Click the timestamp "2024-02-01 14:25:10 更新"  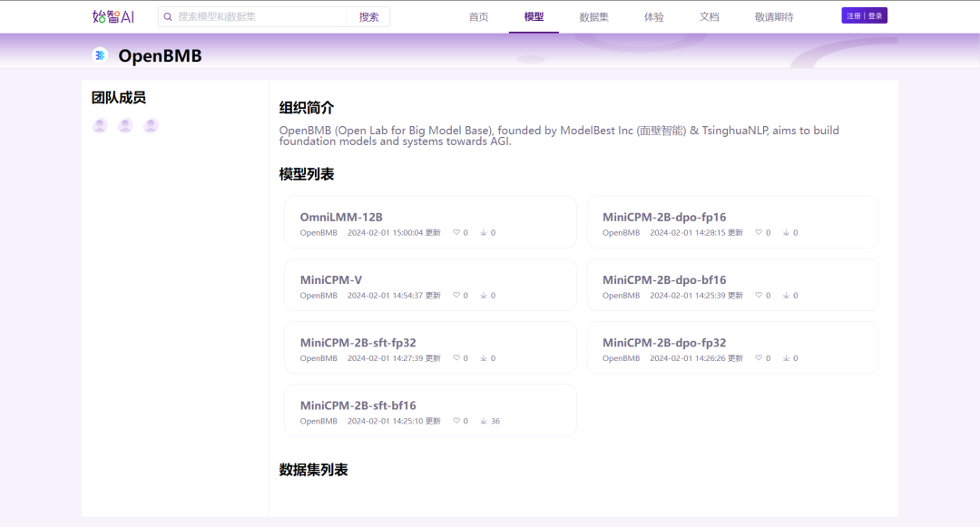(395, 421)
